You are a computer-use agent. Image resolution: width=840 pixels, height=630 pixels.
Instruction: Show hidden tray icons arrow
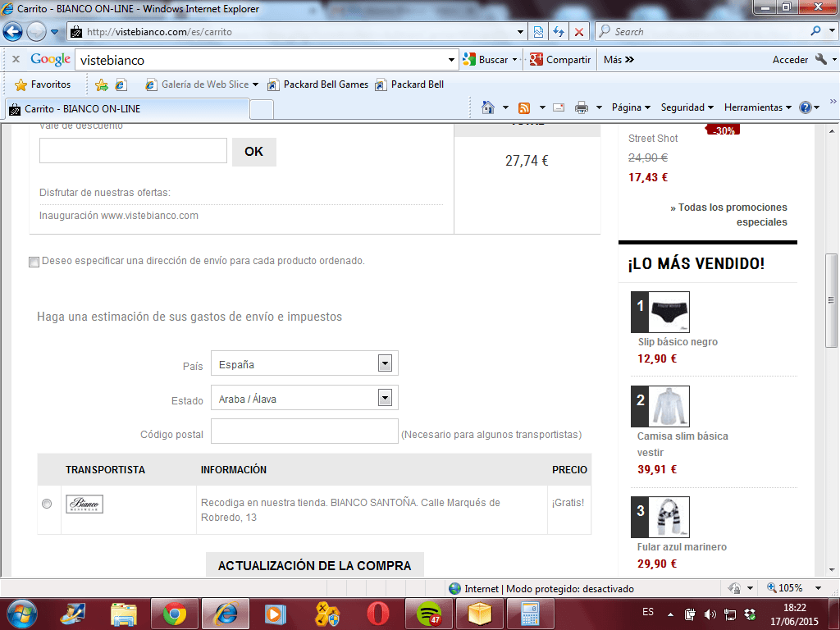(670, 614)
